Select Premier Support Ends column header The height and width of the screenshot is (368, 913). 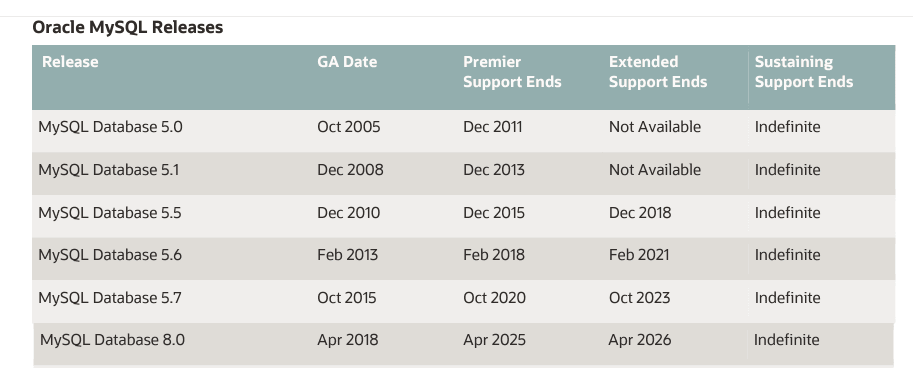point(512,72)
